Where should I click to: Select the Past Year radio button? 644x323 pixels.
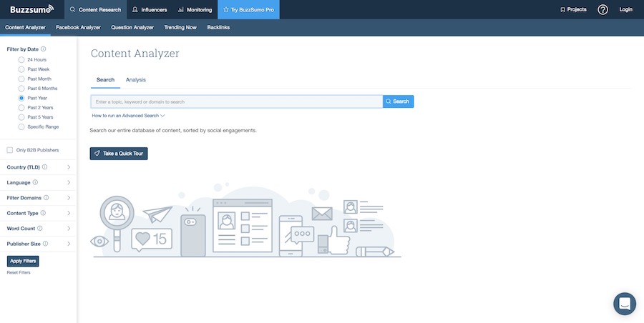[x=21, y=98]
